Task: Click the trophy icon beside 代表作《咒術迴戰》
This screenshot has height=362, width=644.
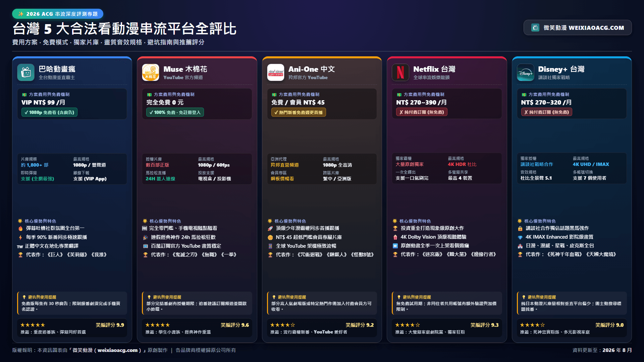Action: tap(270, 255)
